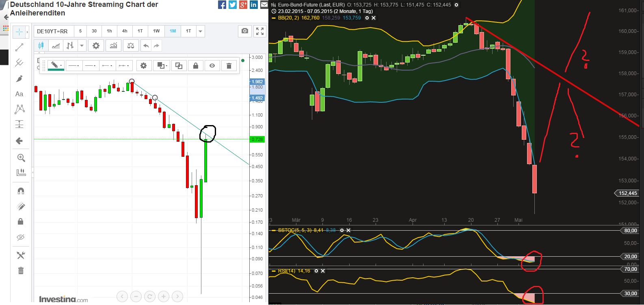
Task: Select the trend line anchor near 1.982
Action: [132, 82]
